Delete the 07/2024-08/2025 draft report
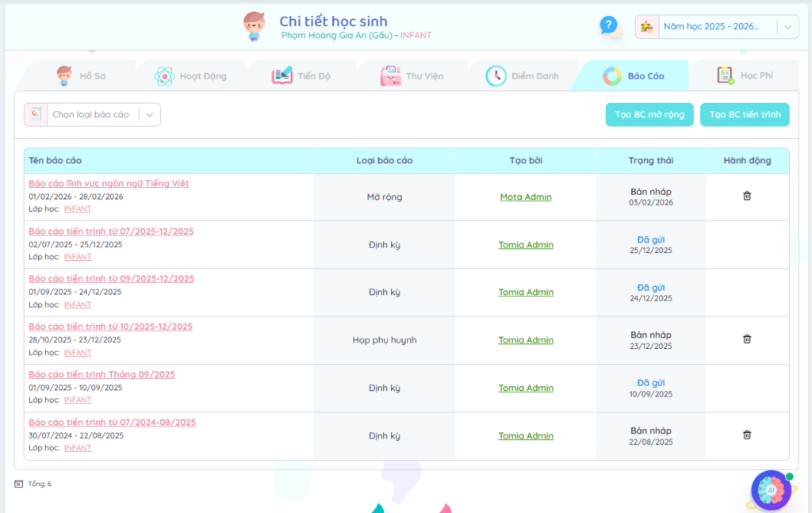Viewport: 812px width, 513px height. tap(747, 435)
